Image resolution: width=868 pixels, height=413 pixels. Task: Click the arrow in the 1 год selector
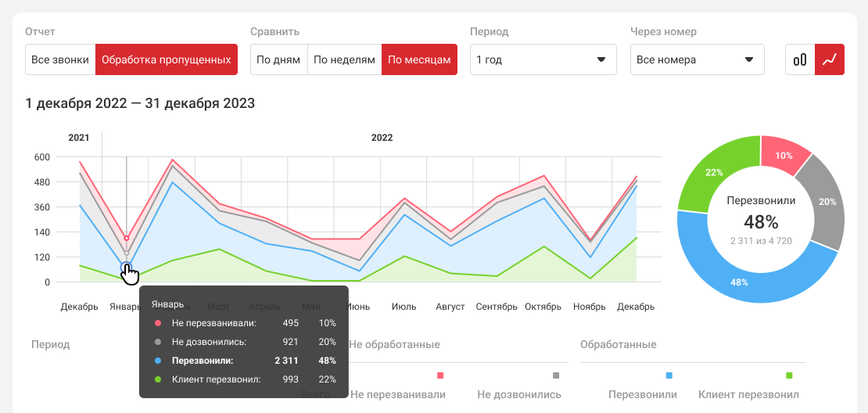tap(601, 59)
